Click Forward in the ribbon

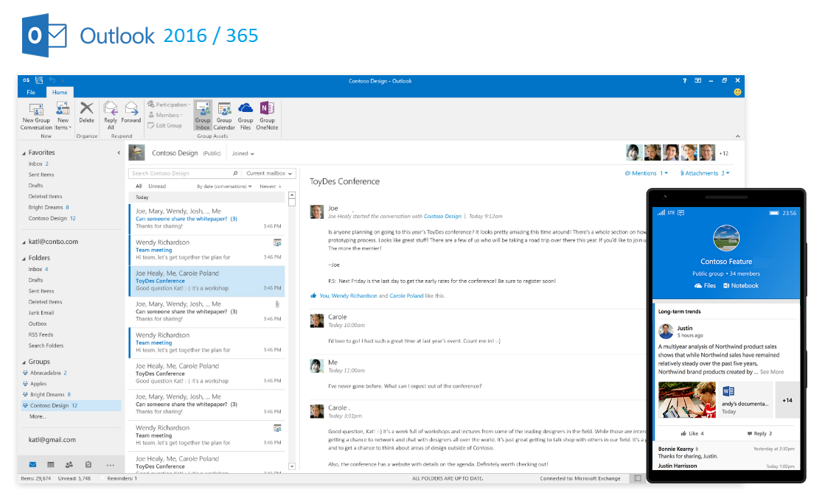tap(131, 113)
